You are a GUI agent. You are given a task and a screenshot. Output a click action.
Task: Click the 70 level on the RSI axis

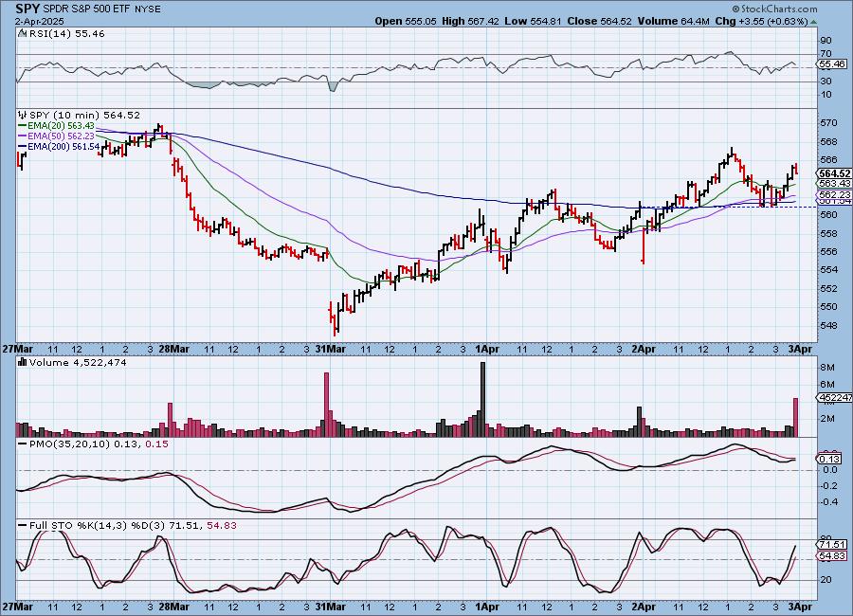[x=826, y=53]
